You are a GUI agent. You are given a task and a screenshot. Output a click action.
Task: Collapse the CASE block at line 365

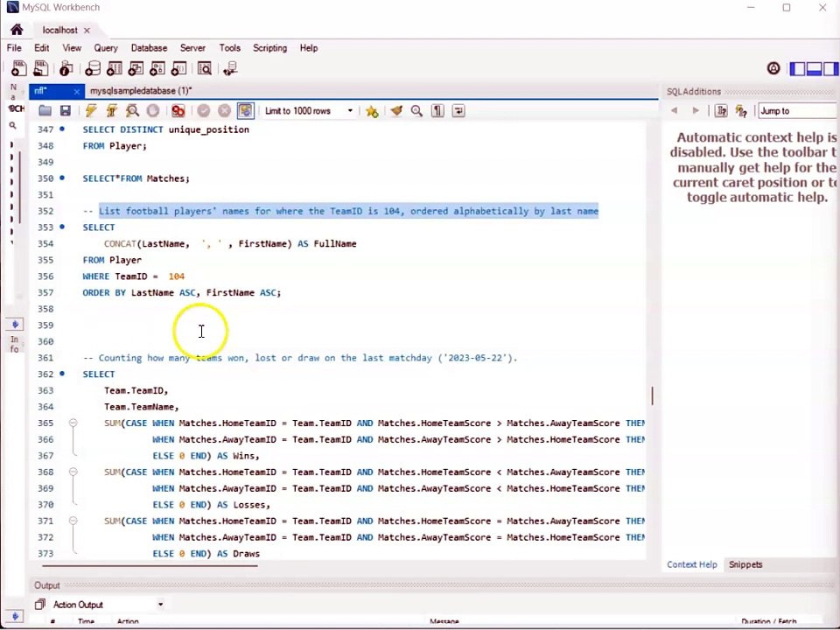coord(73,423)
